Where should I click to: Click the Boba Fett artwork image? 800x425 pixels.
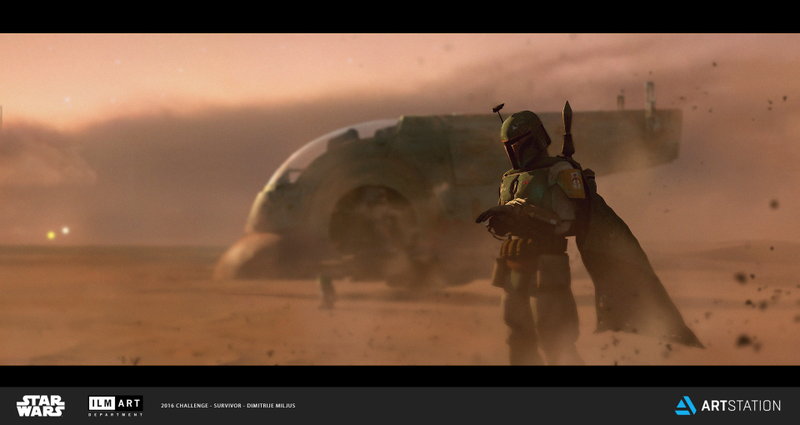[400, 199]
